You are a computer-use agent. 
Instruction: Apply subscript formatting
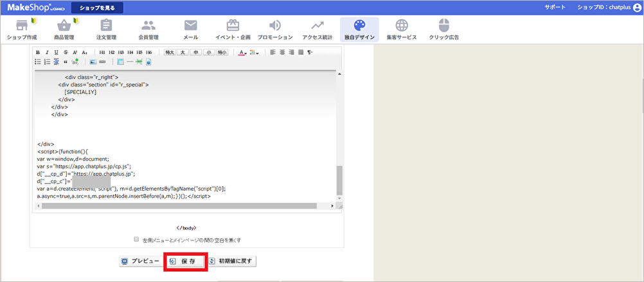point(84,53)
